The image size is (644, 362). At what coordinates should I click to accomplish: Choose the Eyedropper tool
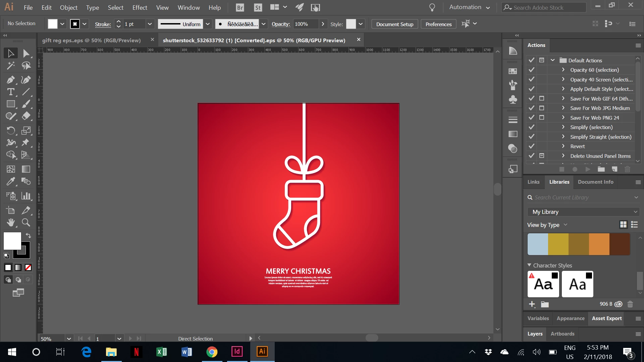coord(10,181)
